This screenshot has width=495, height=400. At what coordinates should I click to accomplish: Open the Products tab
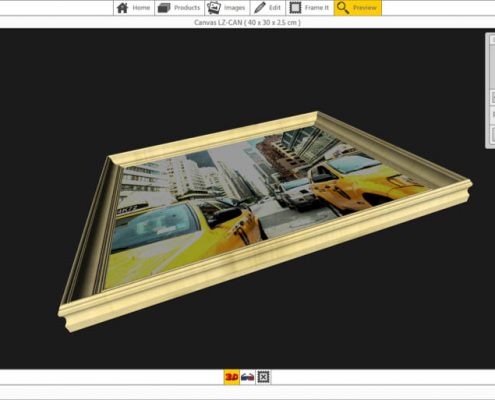click(x=179, y=8)
